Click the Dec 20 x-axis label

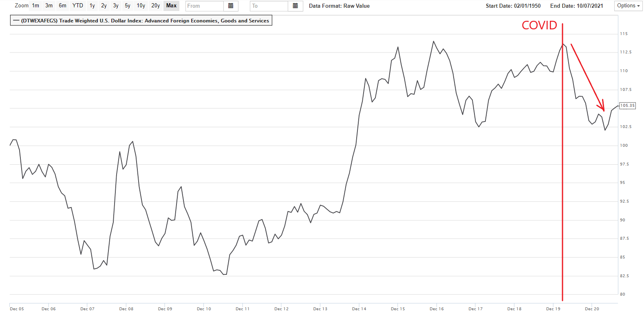(592, 309)
